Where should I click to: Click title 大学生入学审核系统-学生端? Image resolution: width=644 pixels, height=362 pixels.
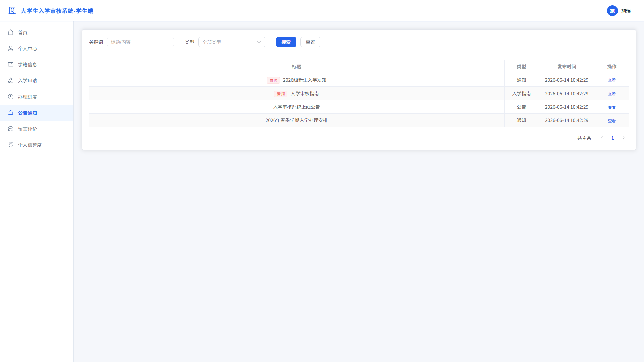[x=57, y=11]
